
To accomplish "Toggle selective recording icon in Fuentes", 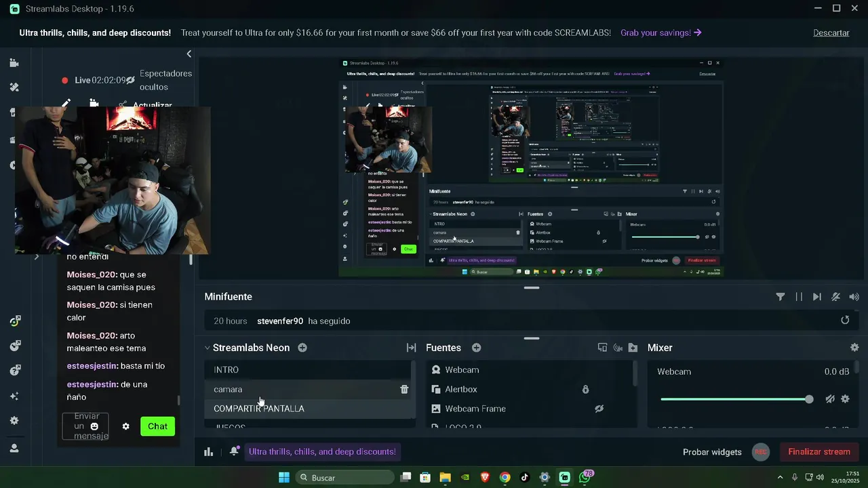I will click(618, 348).
